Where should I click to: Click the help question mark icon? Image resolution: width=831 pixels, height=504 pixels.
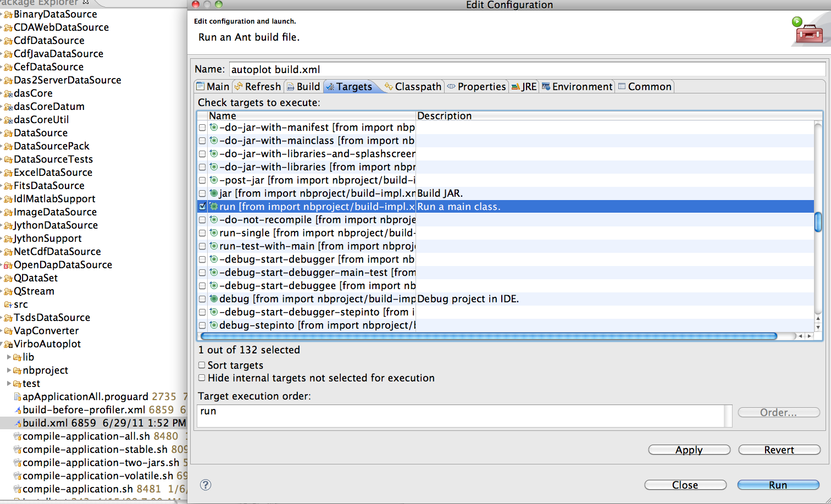coord(206,485)
